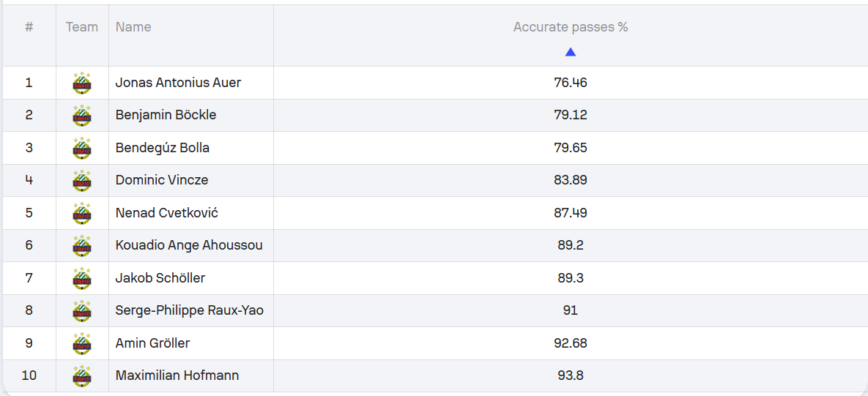Click the # rank column header

(29, 26)
